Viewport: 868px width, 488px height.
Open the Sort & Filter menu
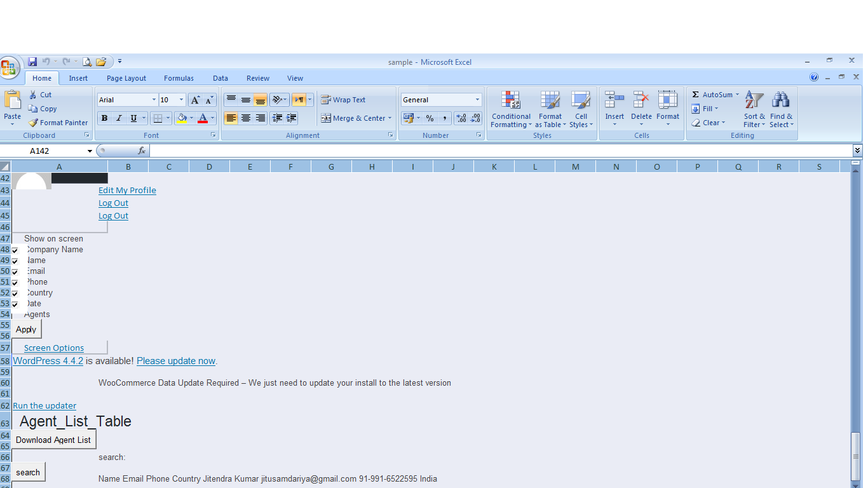[754, 109]
